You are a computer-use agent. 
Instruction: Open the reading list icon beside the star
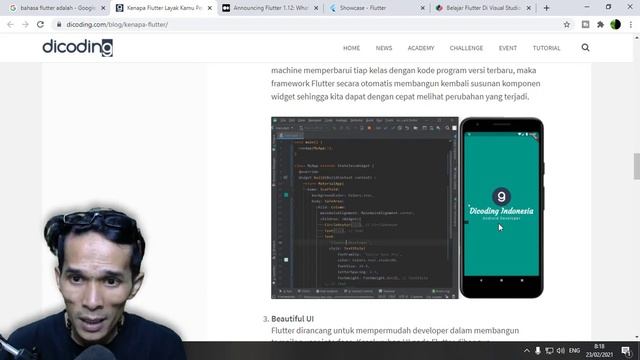(585, 24)
